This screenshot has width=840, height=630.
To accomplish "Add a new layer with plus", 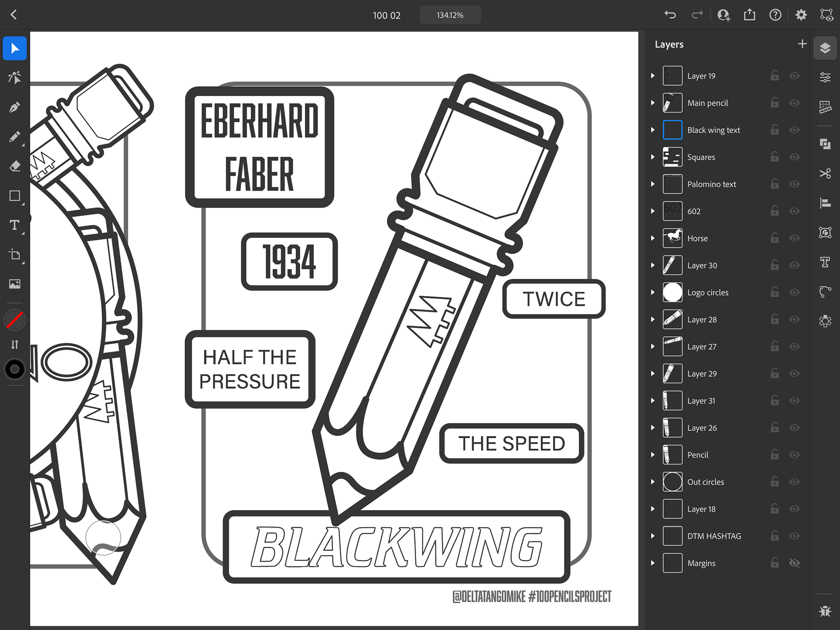I will [802, 44].
